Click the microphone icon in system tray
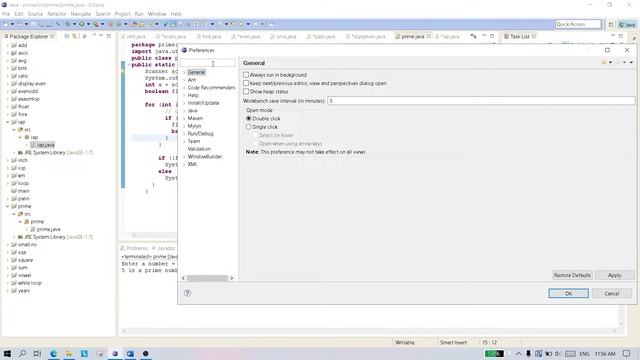The height and width of the screenshot is (360, 640). [x=528, y=353]
